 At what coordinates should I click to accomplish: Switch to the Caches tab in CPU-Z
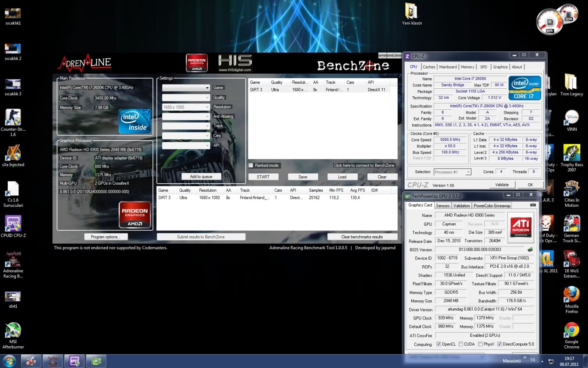pos(429,67)
